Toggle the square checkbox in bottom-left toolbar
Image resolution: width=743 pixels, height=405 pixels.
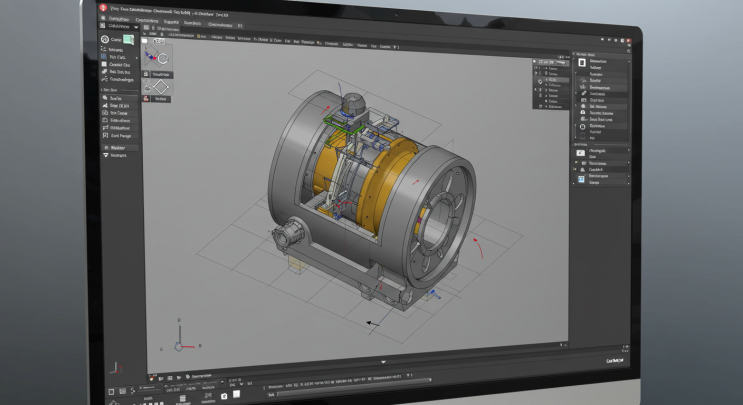point(111,392)
